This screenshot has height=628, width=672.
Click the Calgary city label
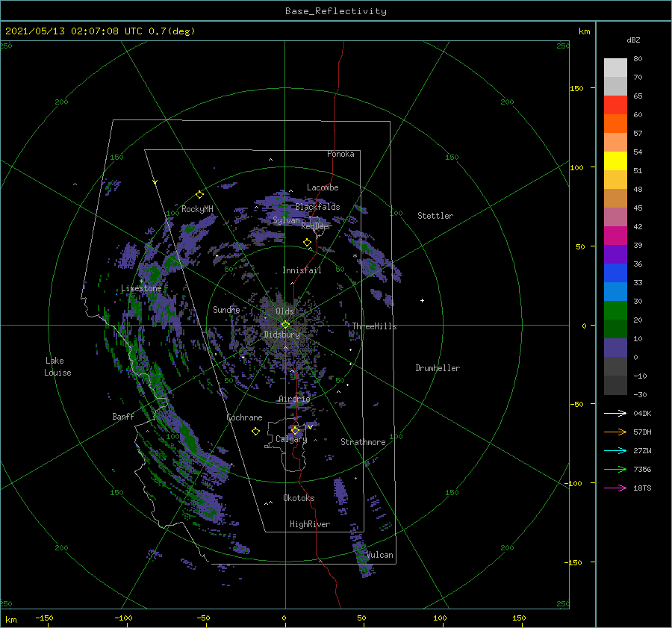coord(291,439)
